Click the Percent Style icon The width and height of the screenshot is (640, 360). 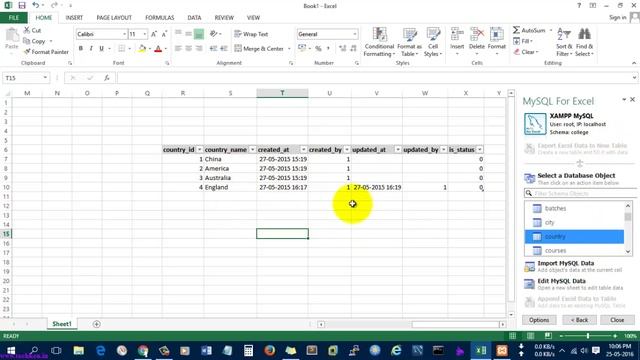[318, 49]
